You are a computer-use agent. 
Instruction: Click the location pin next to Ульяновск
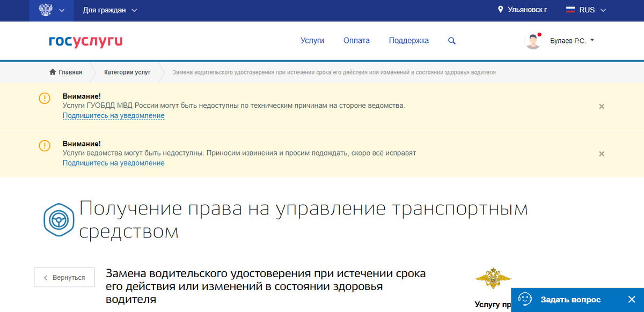tap(501, 9)
